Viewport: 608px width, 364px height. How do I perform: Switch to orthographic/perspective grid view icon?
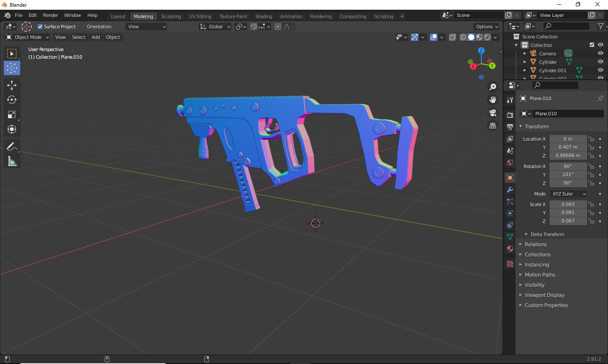pyautogui.click(x=493, y=126)
